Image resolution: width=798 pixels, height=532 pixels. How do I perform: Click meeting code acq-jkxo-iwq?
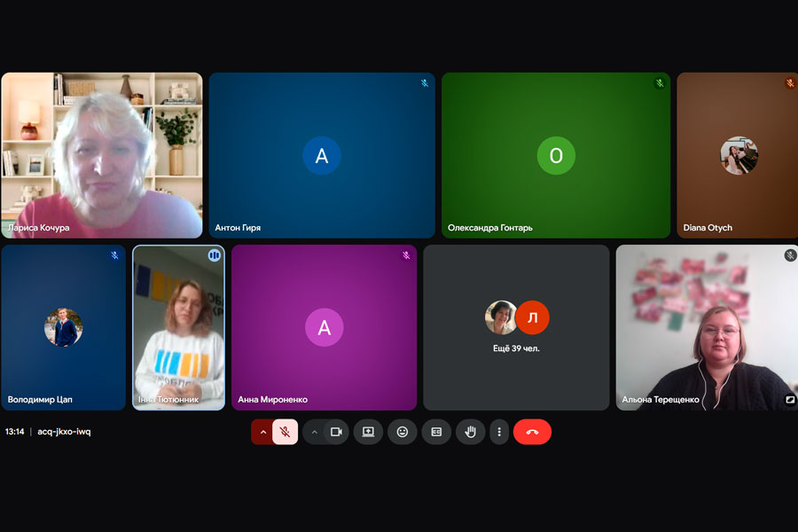pyautogui.click(x=64, y=432)
